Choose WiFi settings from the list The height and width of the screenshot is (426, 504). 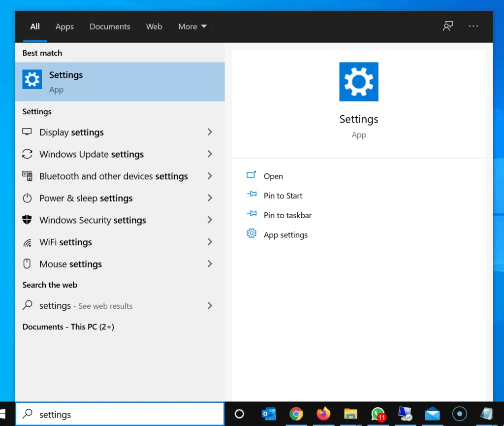(x=65, y=242)
